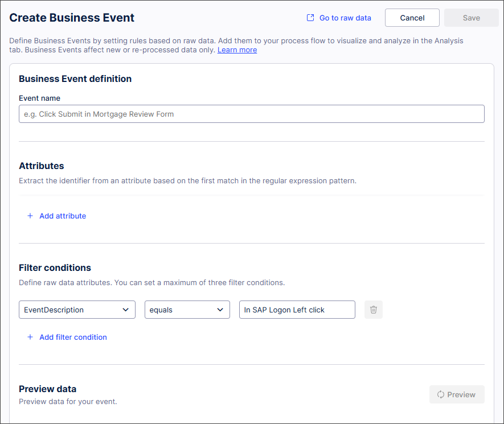Save the Business Event

point(471,18)
